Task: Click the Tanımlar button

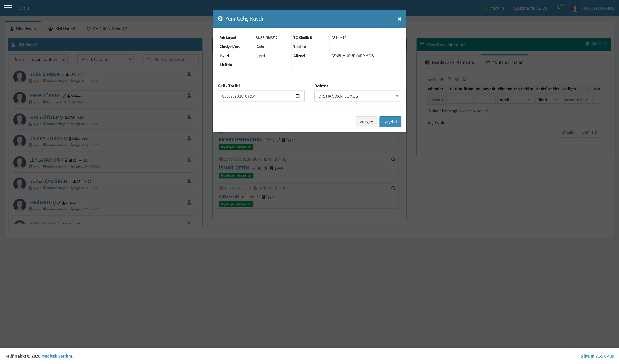Action: [x=596, y=44]
